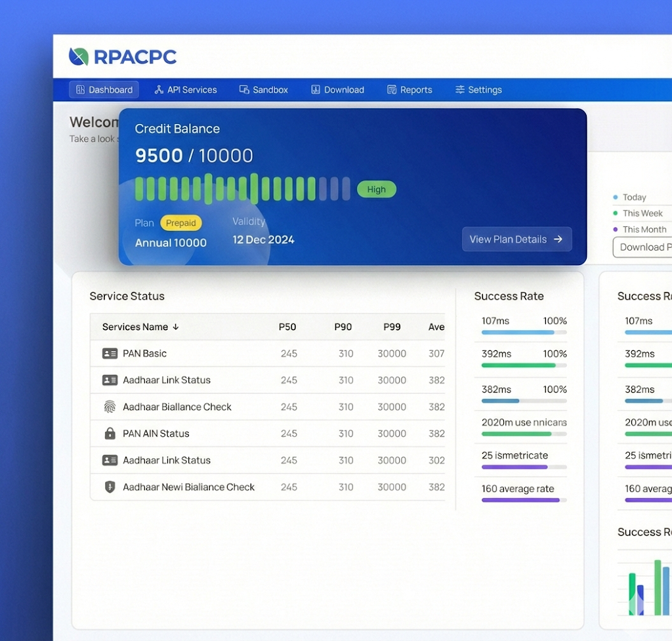Click the Settings sliders icon

click(460, 90)
